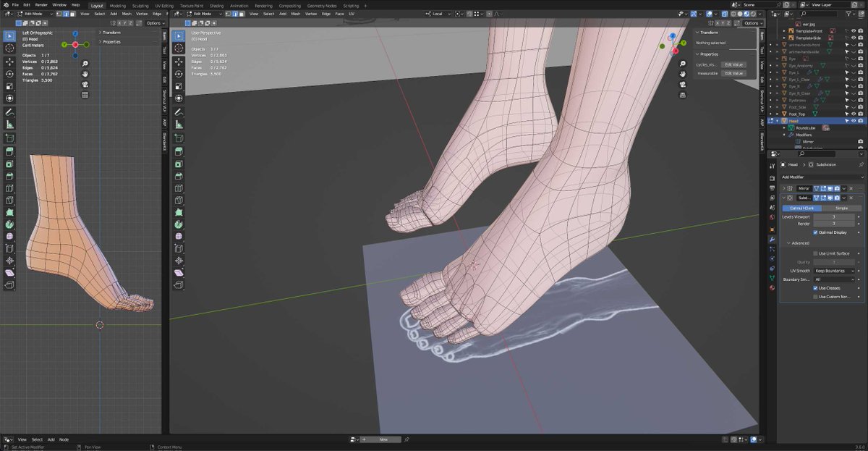This screenshot has width=868, height=451.
Task: Select the Move tool in the left viewport toolbar
Action: [x=9, y=62]
